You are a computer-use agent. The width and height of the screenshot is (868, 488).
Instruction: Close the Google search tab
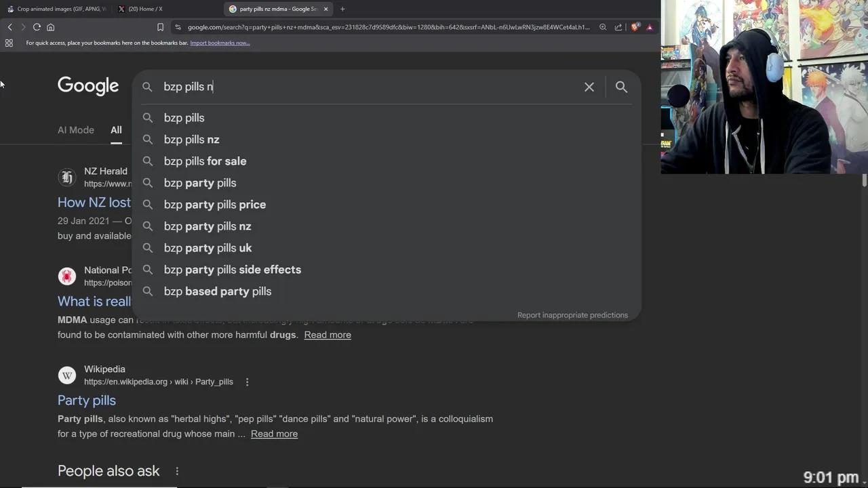325,9
